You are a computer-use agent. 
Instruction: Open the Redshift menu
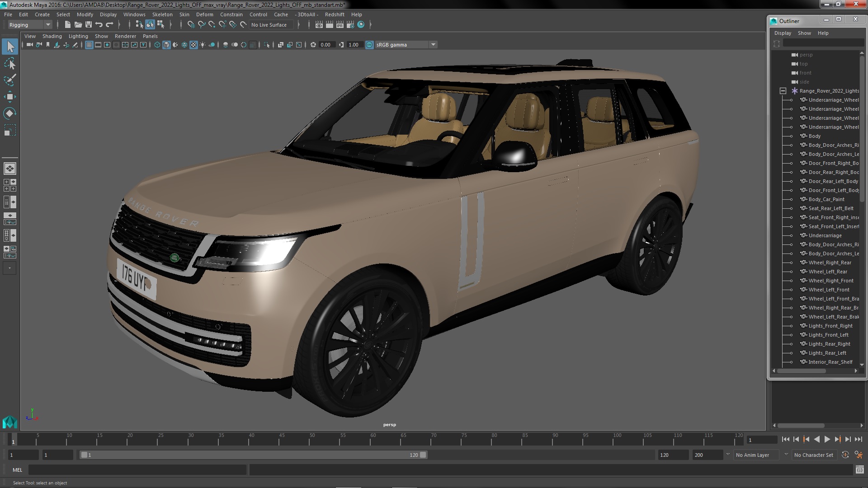pyautogui.click(x=335, y=14)
